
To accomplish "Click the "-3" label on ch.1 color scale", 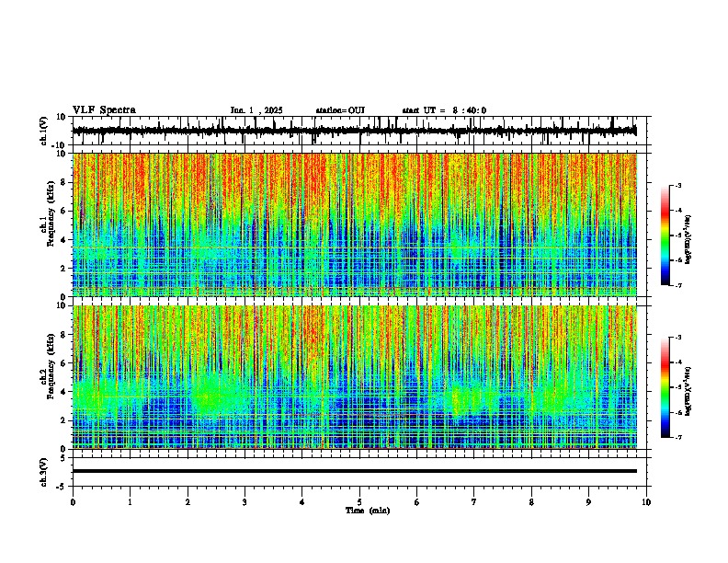I will click(678, 185).
